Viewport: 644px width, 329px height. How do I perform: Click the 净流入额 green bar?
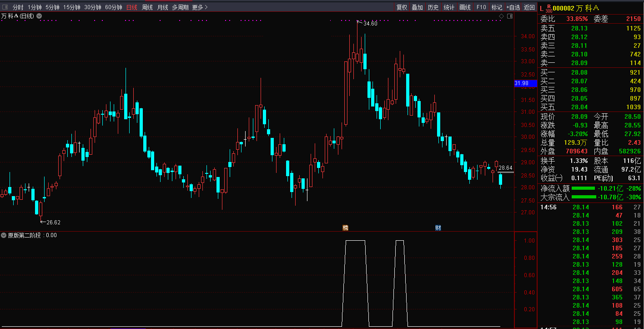[583, 188]
